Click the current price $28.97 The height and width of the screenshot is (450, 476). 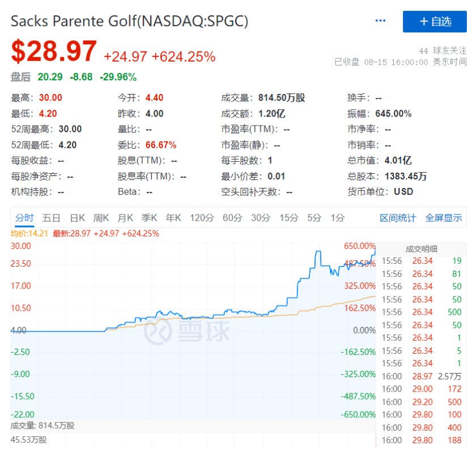[x=54, y=51]
